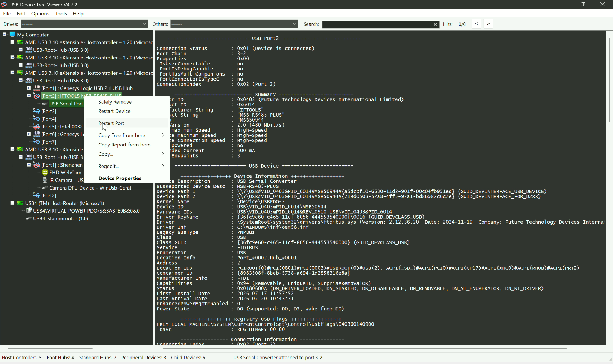Go to next search hit
The image size is (613, 364).
pos(488,24)
